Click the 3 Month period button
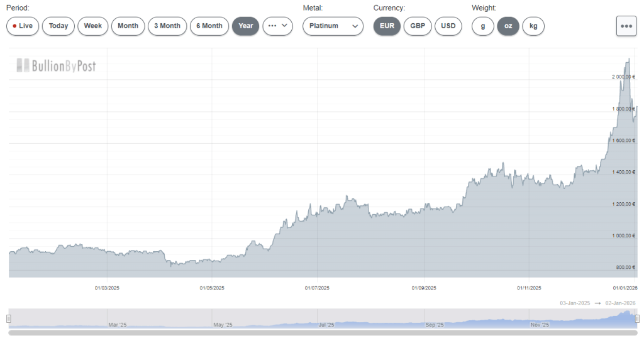 (167, 26)
